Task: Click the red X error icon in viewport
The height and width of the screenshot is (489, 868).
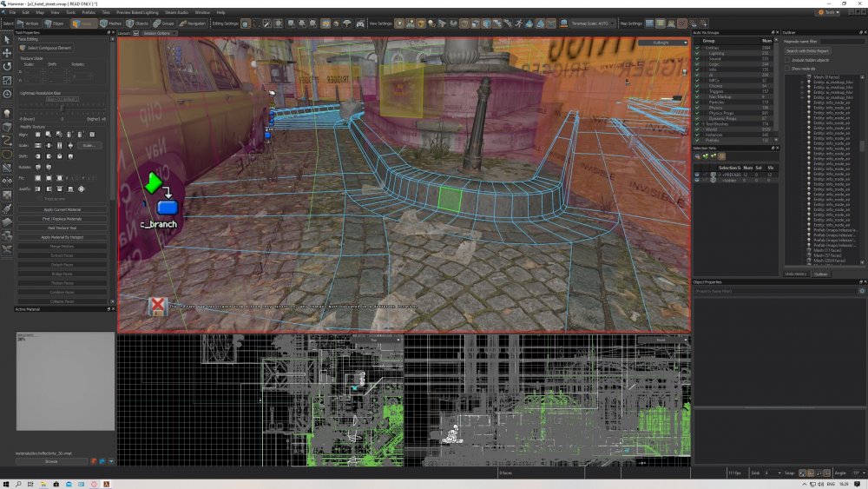Action: (x=158, y=306)
